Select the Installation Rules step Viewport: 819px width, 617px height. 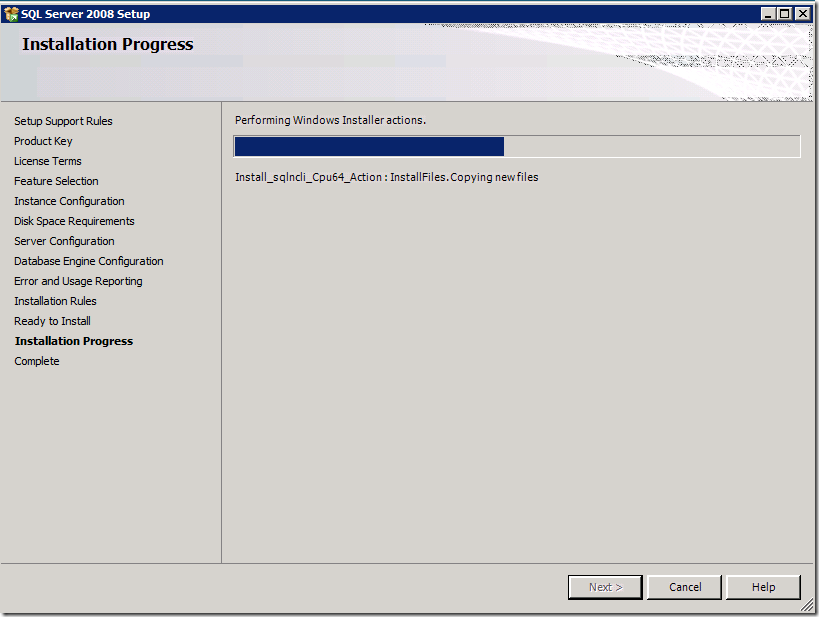pyautogui.click(x=55, y=301)
